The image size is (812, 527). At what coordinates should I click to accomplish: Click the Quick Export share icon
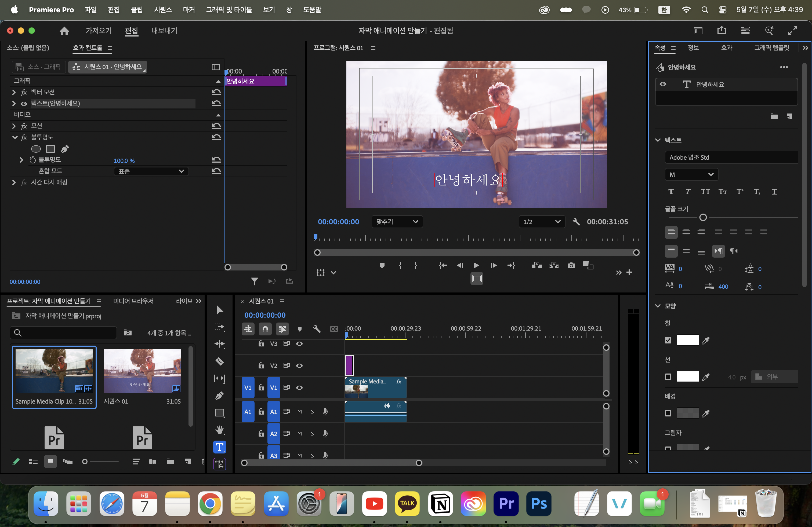coord(722,31)
